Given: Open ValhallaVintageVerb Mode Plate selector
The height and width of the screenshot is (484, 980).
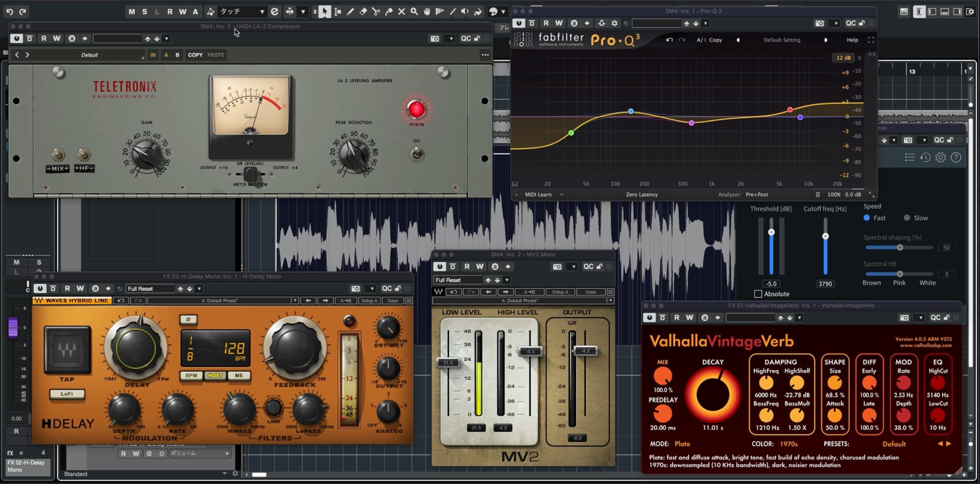Looking at the screenshot, I should click(x=682, y=444).
